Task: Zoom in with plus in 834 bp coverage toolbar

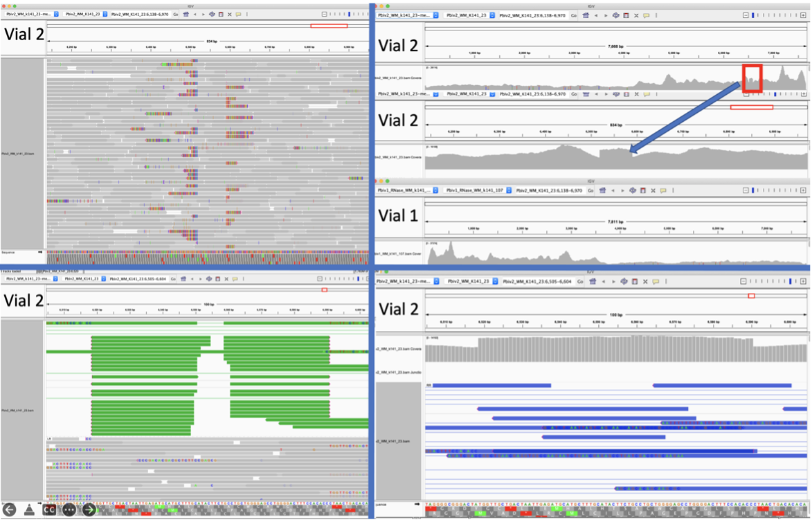Action: click(x=803, y=94)
